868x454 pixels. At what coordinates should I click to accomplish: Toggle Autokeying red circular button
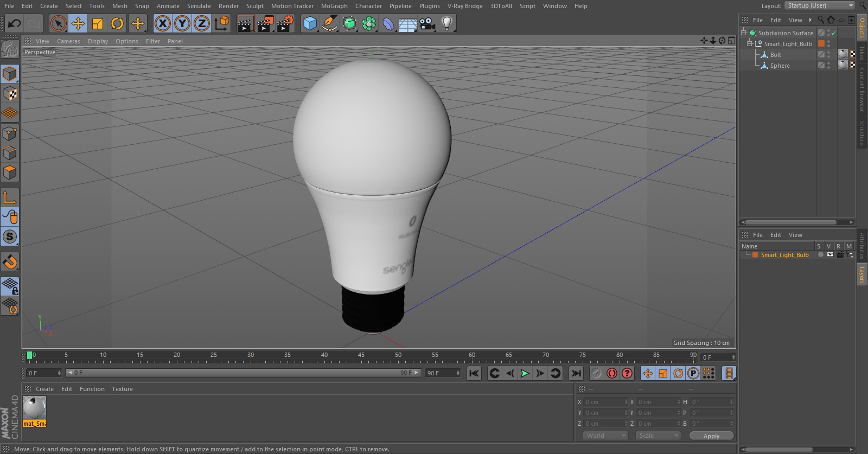tap(612, 373)
